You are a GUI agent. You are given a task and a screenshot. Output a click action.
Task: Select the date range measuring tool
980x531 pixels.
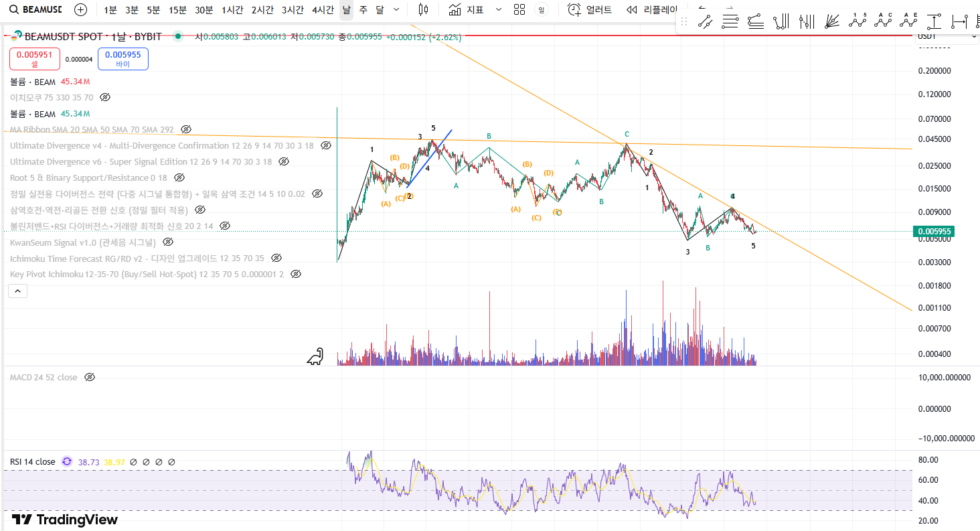(x=959, y=21)
